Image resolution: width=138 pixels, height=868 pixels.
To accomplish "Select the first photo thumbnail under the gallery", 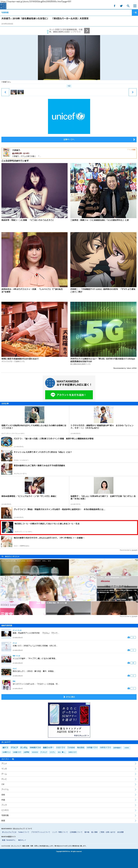I will coord(13,92).
